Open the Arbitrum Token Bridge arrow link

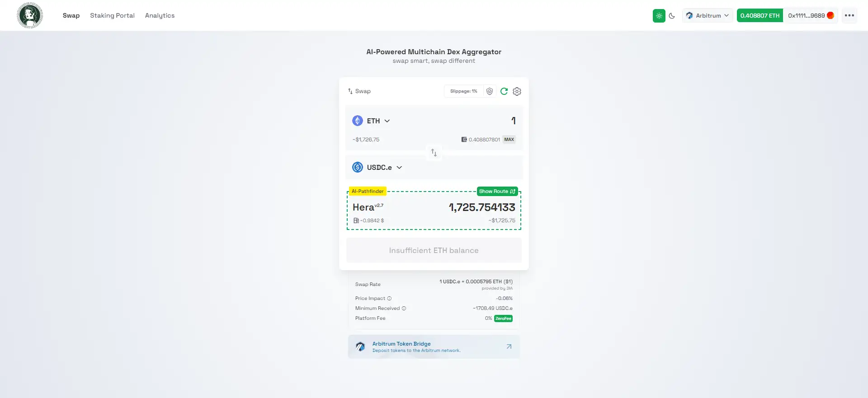(509, 346)
